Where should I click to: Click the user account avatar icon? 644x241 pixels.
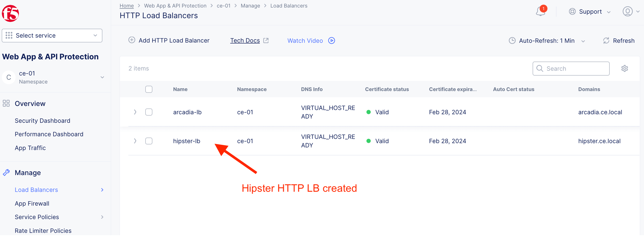627,12
